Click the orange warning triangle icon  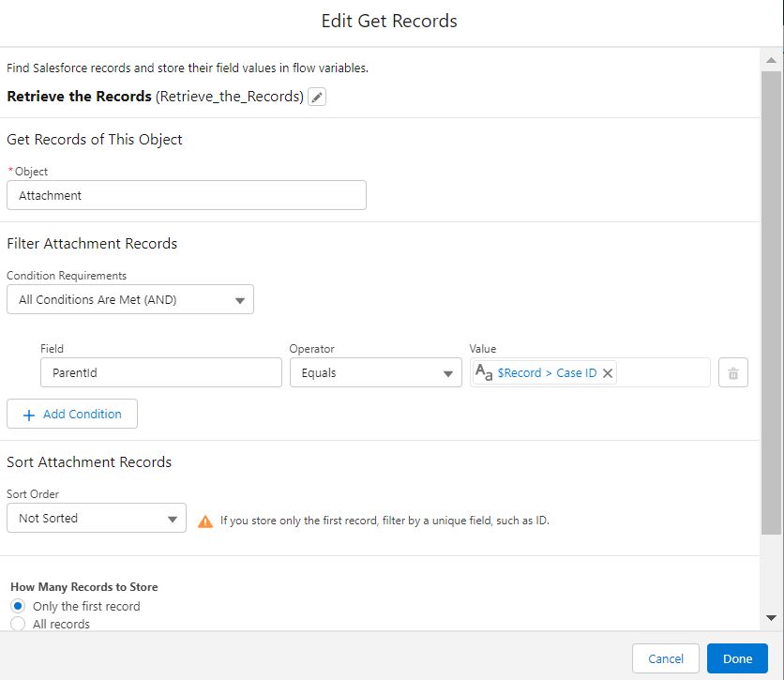tap(205, 521)
